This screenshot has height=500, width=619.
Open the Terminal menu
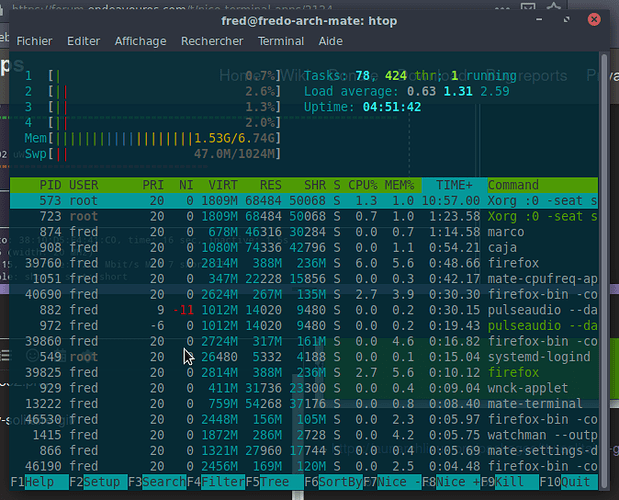tap(281, 41)
